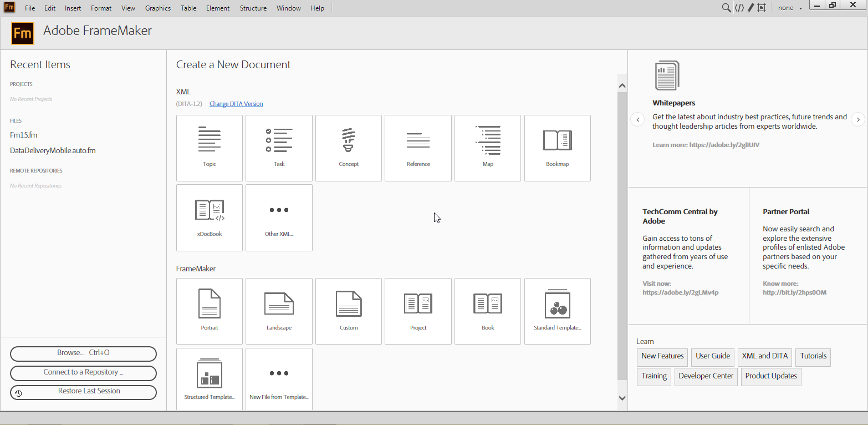The width and height of the screenshot is (868, 425).
Task: Create a new DITA Map
Action: pos(488,148)
